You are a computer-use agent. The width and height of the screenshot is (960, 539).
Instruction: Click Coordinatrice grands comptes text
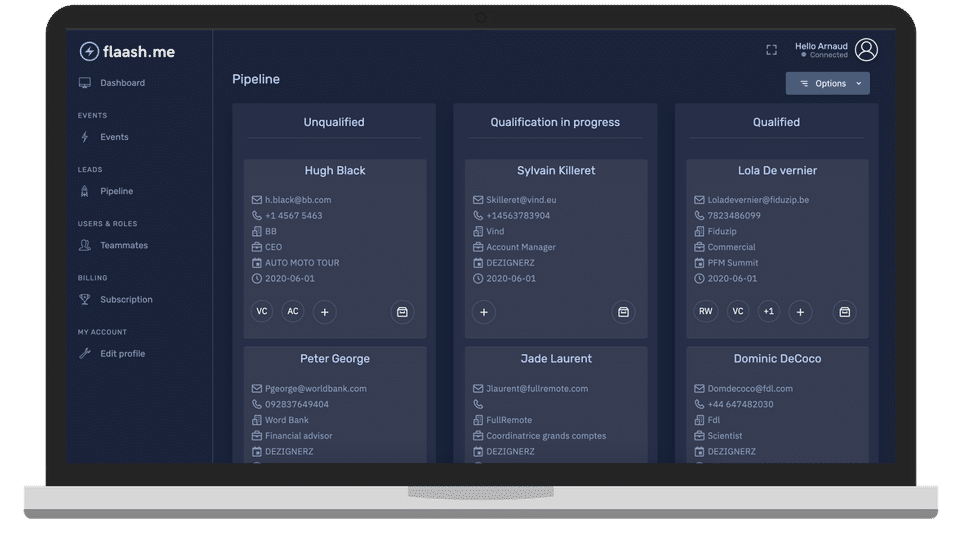pyautogui.click(x=546, y=435)
